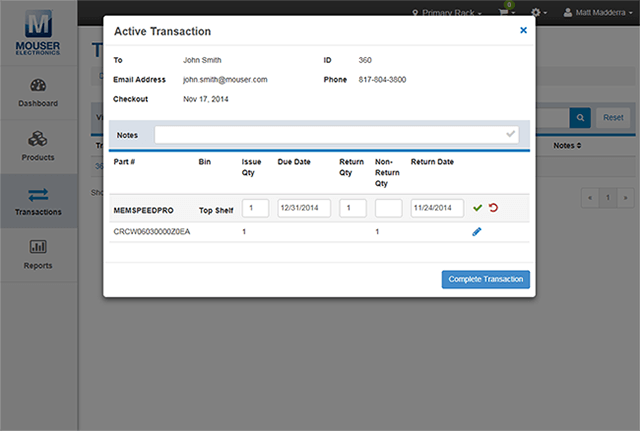This screenshot has width=640, height=431.
Task: Click the Due Date field 12/31/2014
Action: pos(304,208)
